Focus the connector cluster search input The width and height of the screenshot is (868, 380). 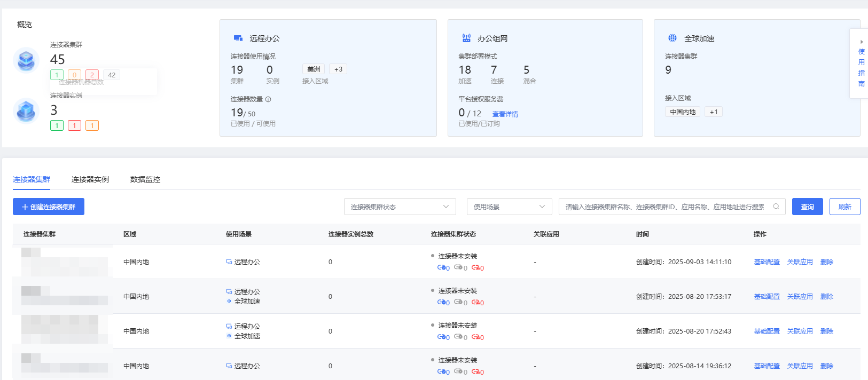tap(665, 207)
